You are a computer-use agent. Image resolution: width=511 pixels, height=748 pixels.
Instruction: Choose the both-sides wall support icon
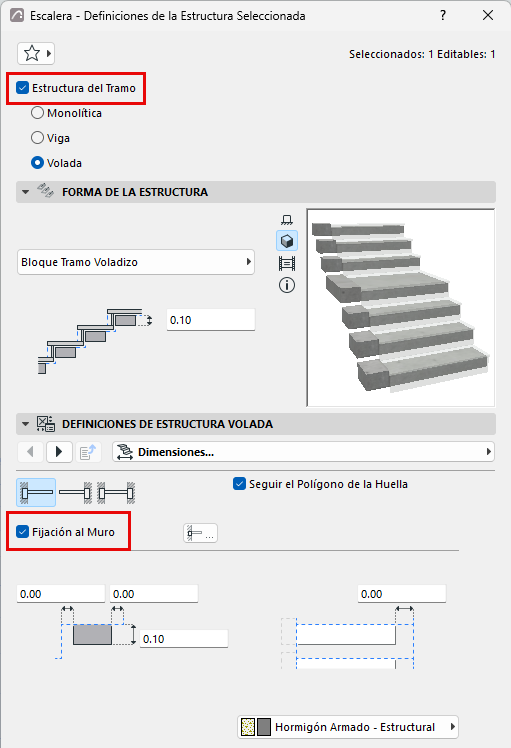(116, 492)
